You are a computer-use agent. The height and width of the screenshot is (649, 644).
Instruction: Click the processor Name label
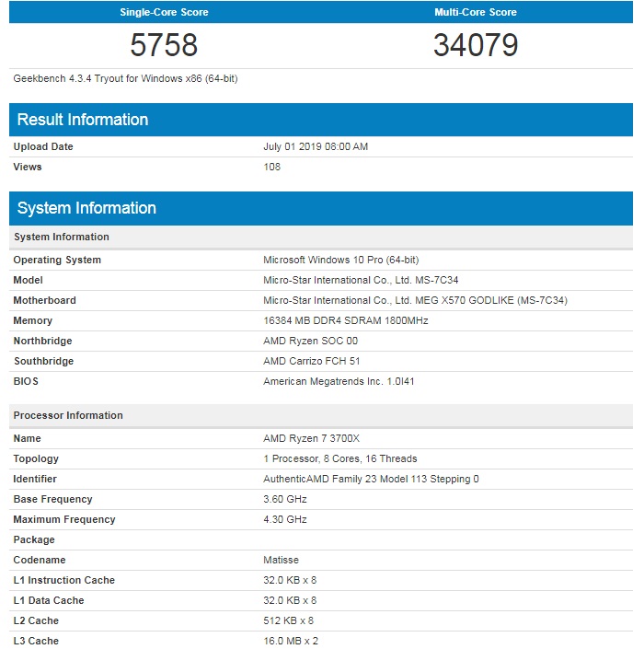click(27, 438)
